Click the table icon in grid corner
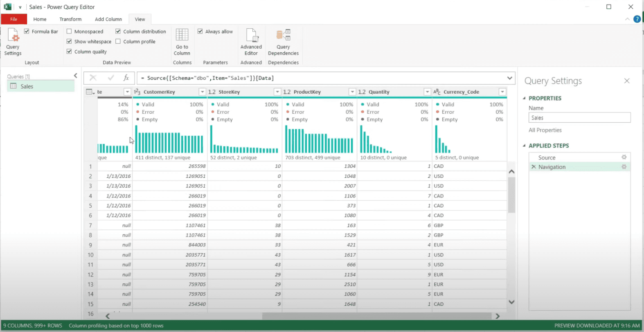This screenshot has width=644, height=332. pyautogui.click(x=90, y=92)
